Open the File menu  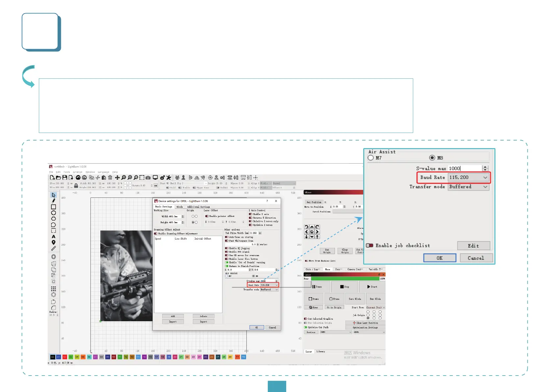point(51,172)
